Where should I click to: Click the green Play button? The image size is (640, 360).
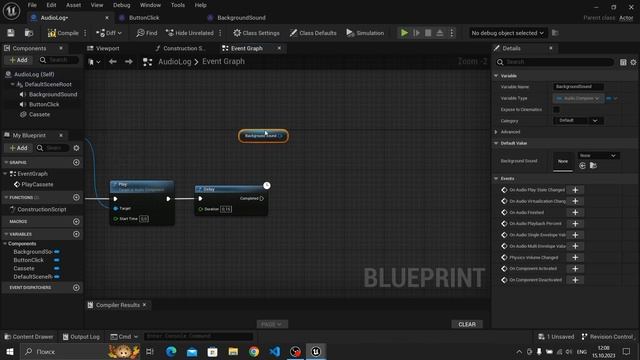point(404,33)
